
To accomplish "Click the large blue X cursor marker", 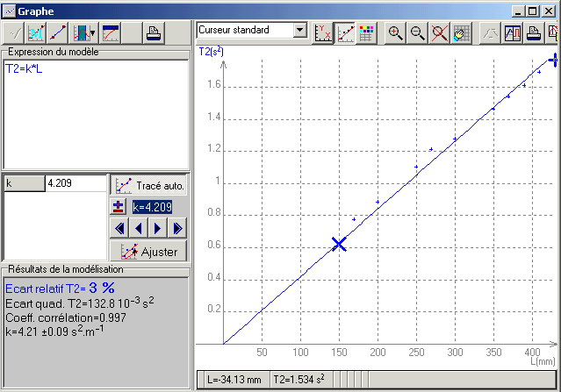I will coord(339,245).
